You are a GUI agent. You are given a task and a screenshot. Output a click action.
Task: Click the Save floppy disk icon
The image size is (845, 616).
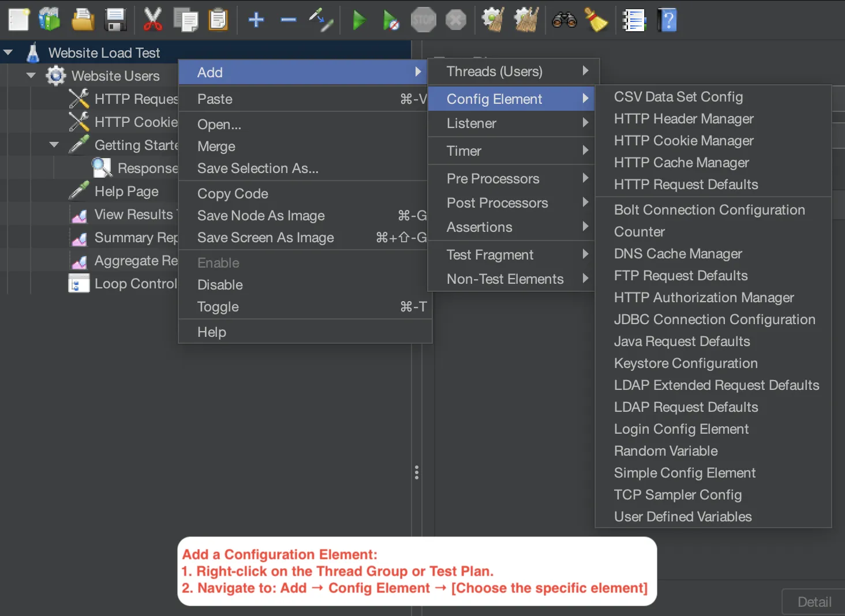pos(115,20)
